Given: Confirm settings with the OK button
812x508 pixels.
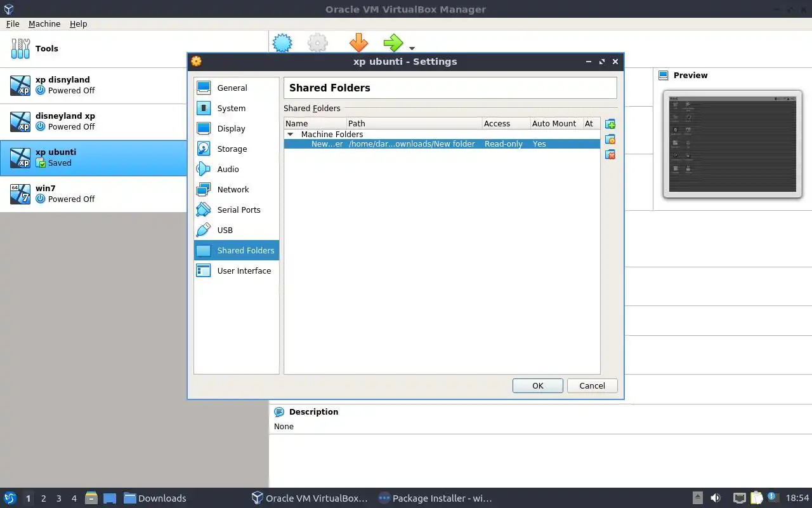Looking at the screenshot, I should point(538,385).
